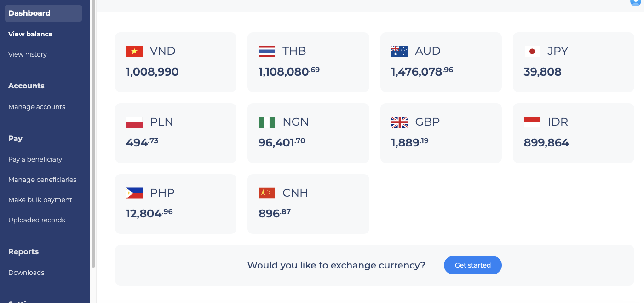Image resolution: width=644 pixels, height=303 pixels.
Task: Click the Japan flag icon for JPY
Action: [x=532, y=51]
